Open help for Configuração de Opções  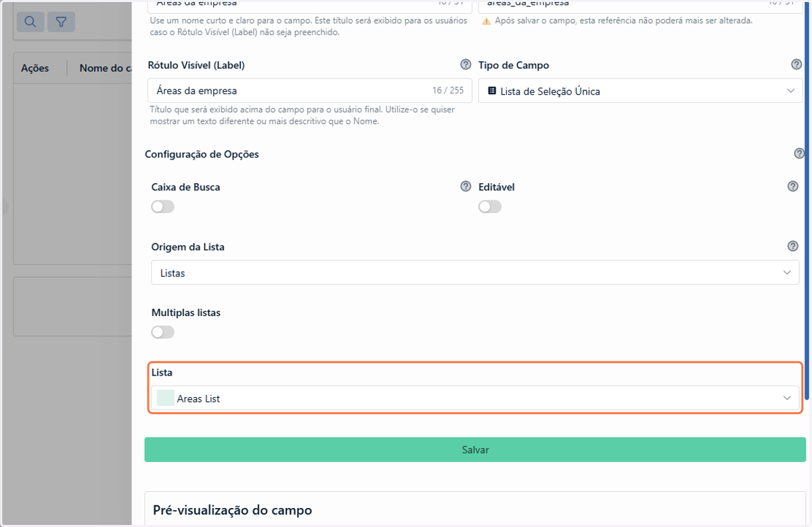[x=799, y=154]
